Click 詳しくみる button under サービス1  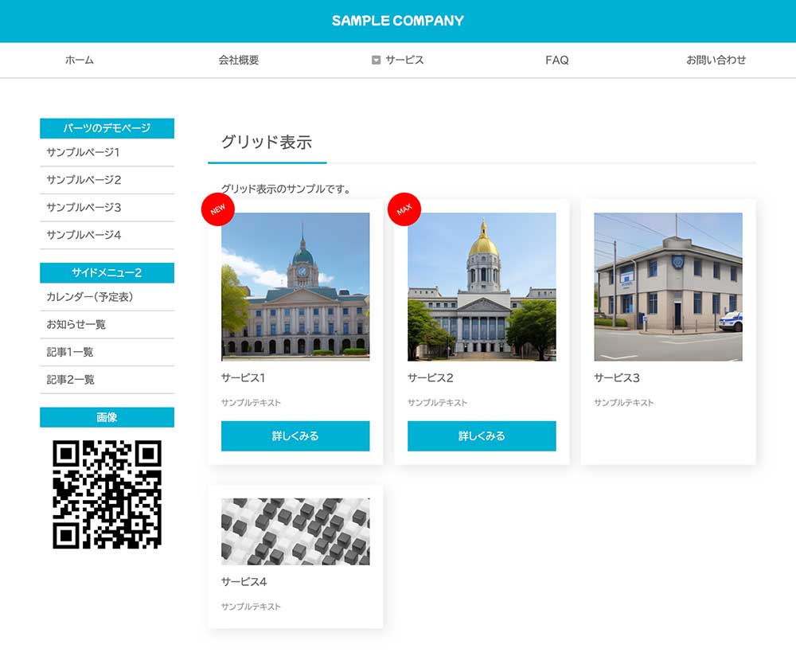pos(295,436)
